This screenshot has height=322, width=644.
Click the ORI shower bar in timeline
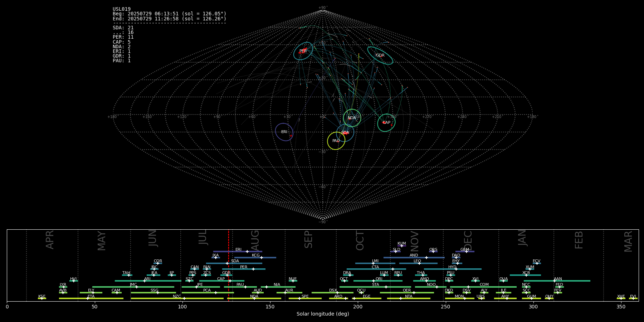click(x=378, y=281)
